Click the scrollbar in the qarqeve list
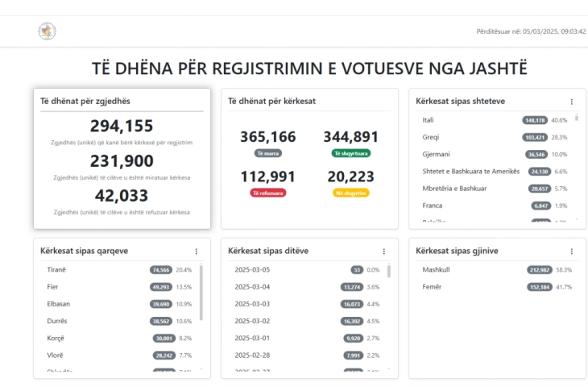 point(201,290)
